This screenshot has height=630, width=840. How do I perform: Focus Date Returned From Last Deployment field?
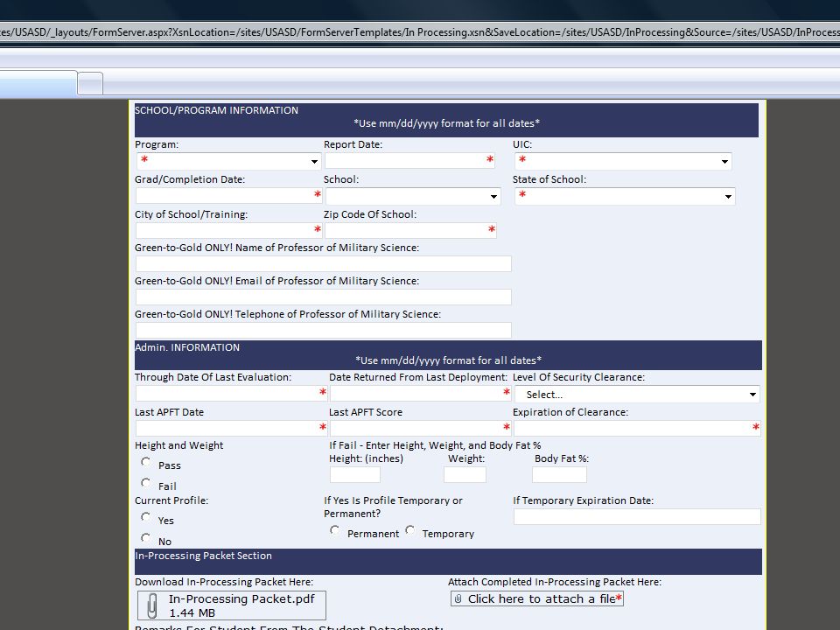421,393
